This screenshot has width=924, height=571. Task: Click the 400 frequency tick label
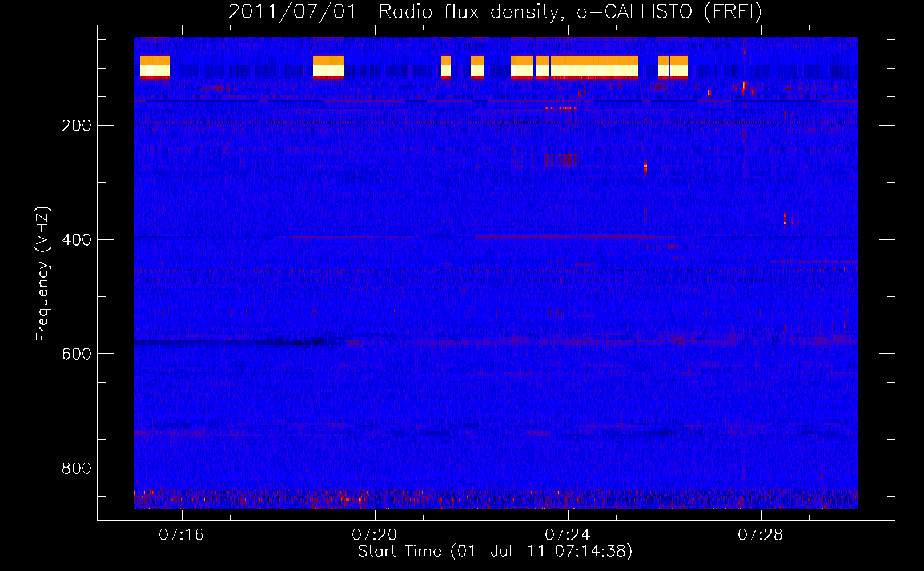point(77,240)
